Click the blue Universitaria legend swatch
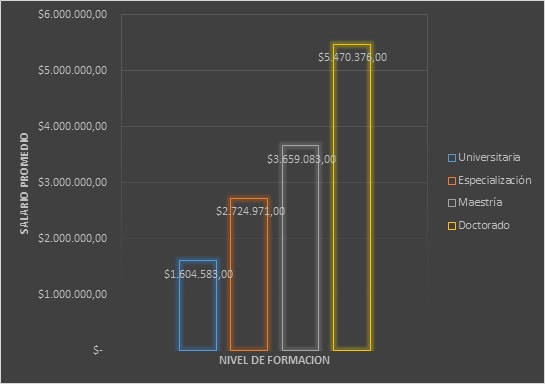The height and width of the screenshot is (384, 545). click(452, 158)
